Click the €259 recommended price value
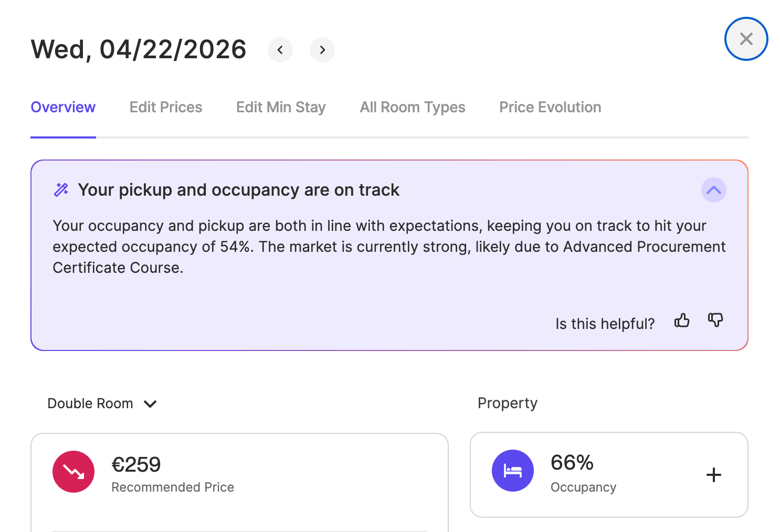This screenshot has width=780, height=532. point(136,465)
